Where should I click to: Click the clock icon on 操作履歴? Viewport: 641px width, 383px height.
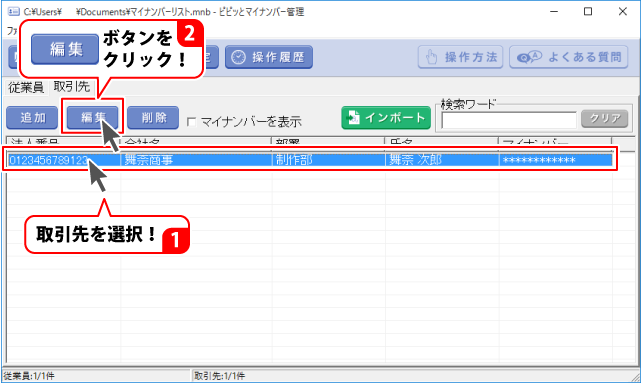238,58
